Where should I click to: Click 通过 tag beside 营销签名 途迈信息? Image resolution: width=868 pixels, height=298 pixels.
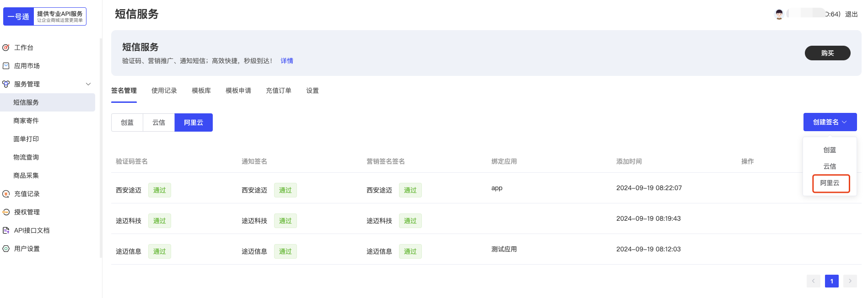point(410,251)
